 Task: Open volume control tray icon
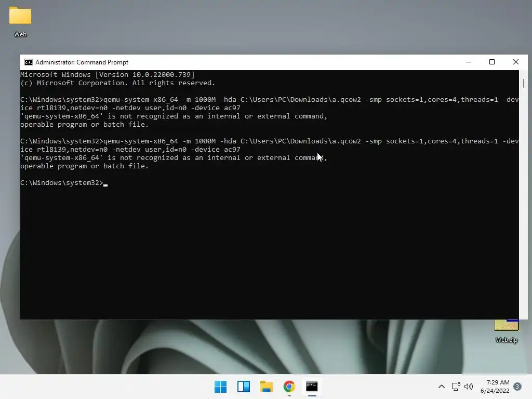pos(469,387)
